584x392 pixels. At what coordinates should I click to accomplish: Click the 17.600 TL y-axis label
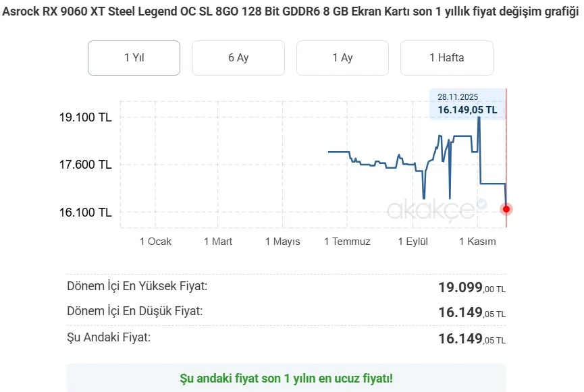coord(85,165)
